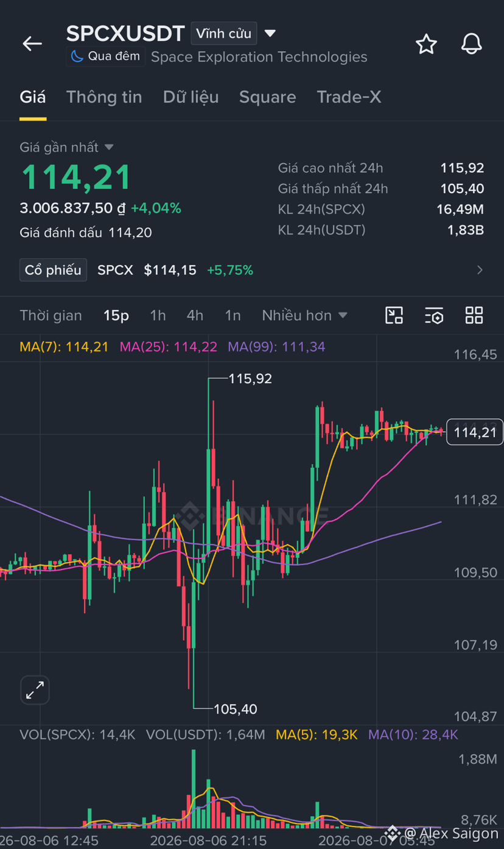The height and width of the screenshot is (849, 504).
Task: Open the Vĩnh cửu contract dropdown arrow
Action: [x=270, y=33]
